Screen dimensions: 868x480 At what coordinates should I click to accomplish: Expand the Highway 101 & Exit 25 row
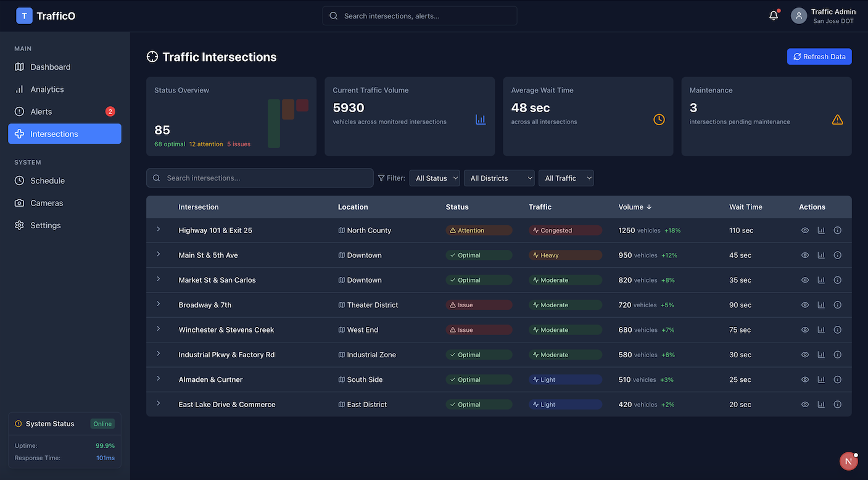(159, 229)
